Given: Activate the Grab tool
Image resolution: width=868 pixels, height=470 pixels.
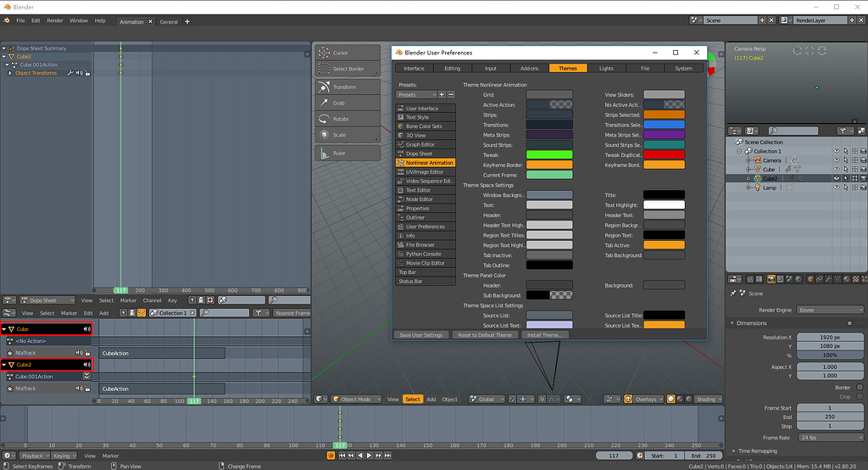Looking at the screenshot, I should click(348, 103).
